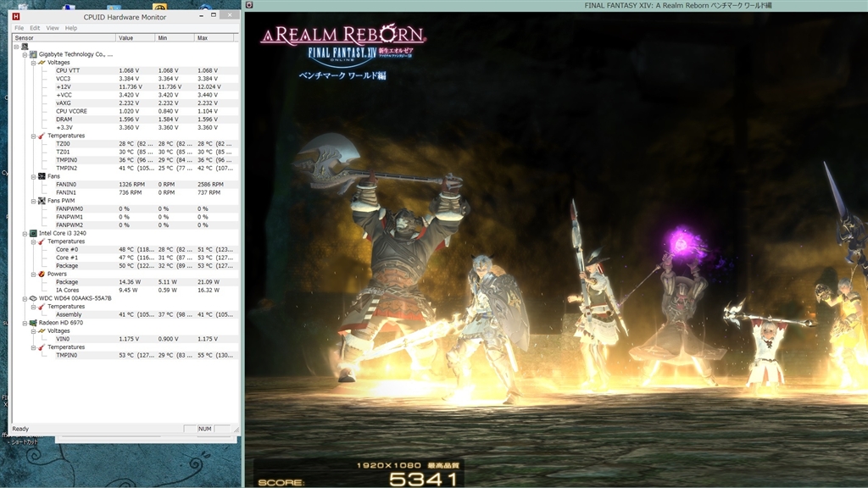The width and height of the screenshot is (868, 488).
Task: Maximize the CPUID Hardware Monitor window
Action: (214, 15)
